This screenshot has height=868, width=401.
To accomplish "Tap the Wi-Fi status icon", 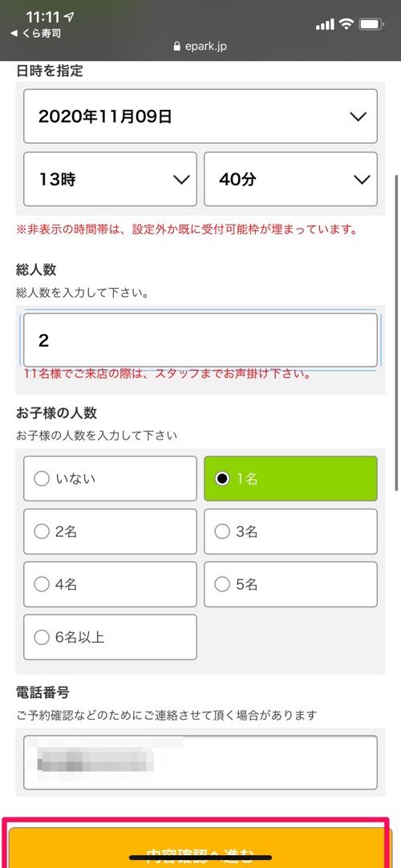I will (x=346, y=24).
